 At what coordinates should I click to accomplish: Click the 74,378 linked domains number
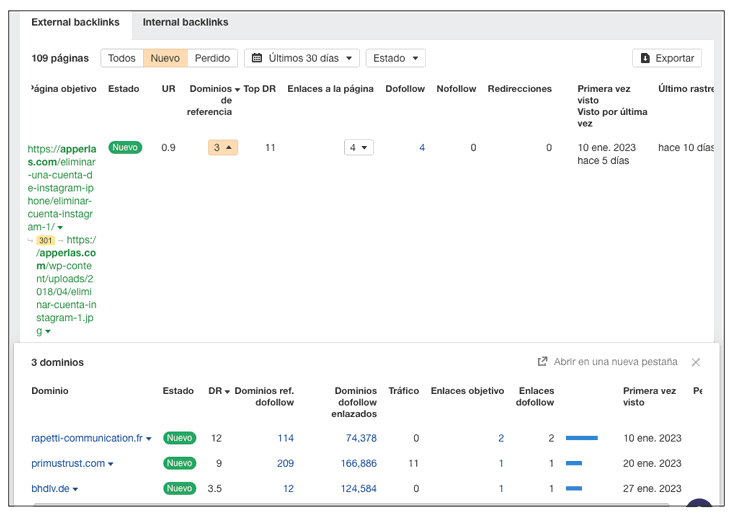point(360,438)
